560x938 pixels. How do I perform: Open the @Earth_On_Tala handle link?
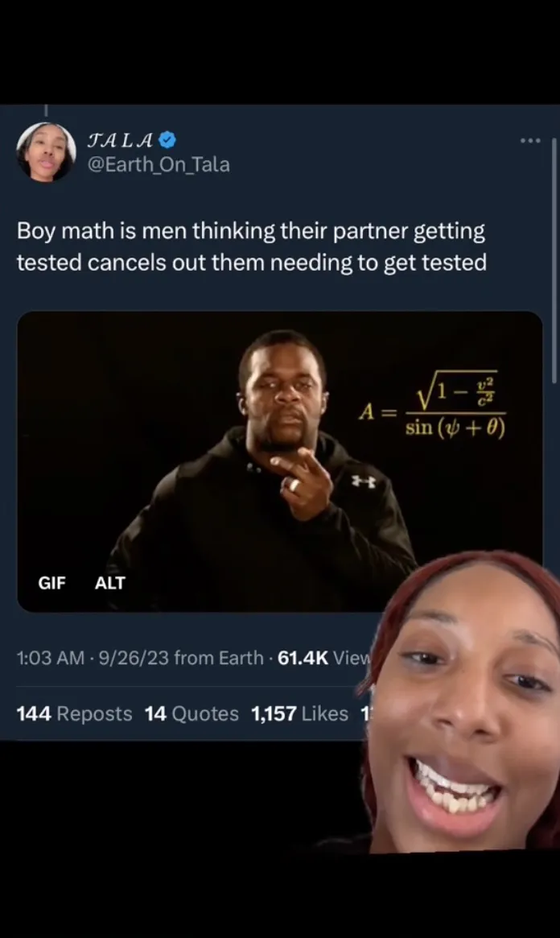tap(159, 164)
